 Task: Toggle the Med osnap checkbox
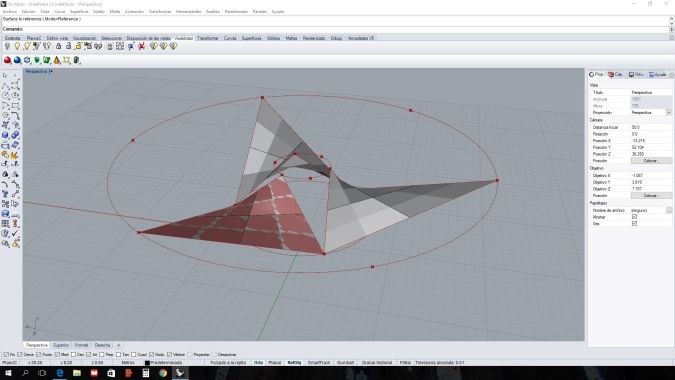(x=57, y=355)
